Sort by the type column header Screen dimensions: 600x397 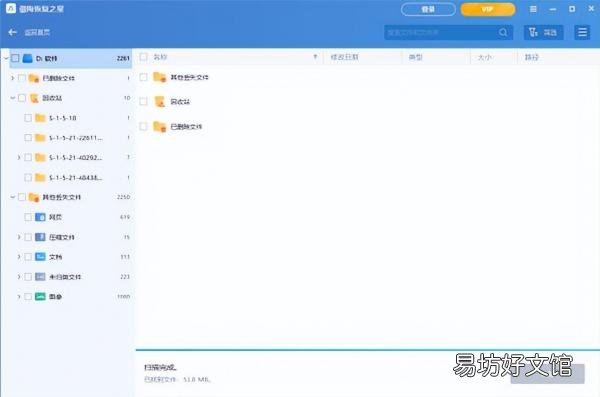(416, 57)
